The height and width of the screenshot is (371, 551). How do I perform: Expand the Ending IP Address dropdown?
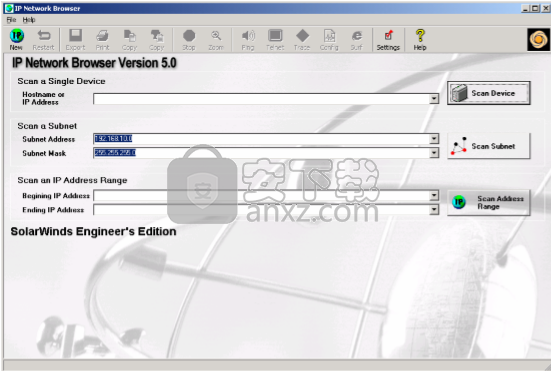tap(434, 210)
